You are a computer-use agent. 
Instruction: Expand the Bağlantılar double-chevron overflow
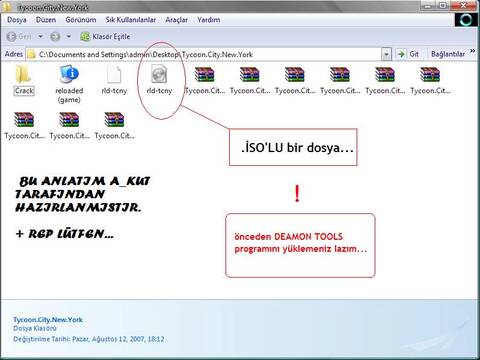(472, 51)
